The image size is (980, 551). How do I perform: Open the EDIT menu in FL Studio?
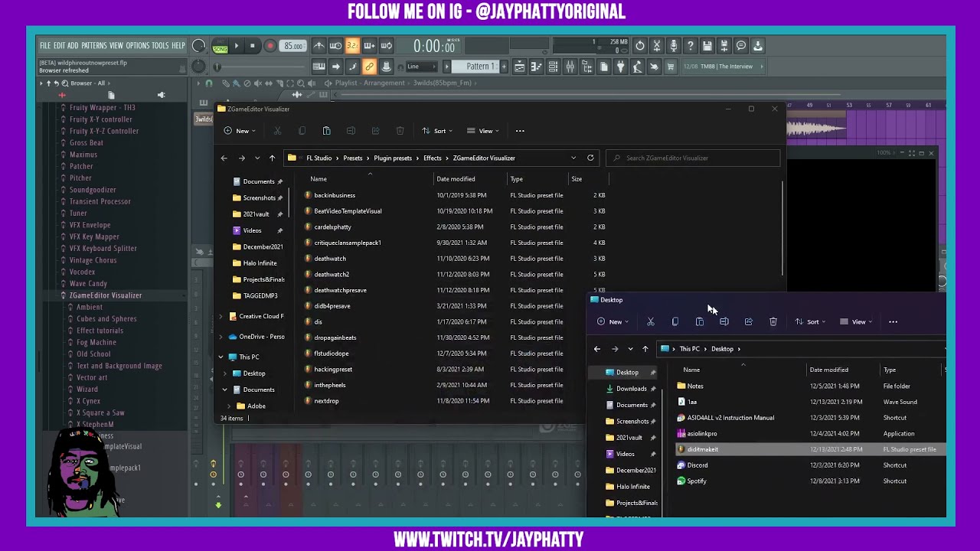pyautogui.click(x=59, y=46)
